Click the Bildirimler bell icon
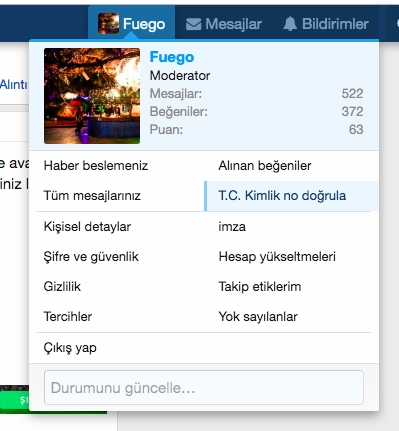Image resolution: width=399 pixels, height=431 pixels. coord(290,24)
